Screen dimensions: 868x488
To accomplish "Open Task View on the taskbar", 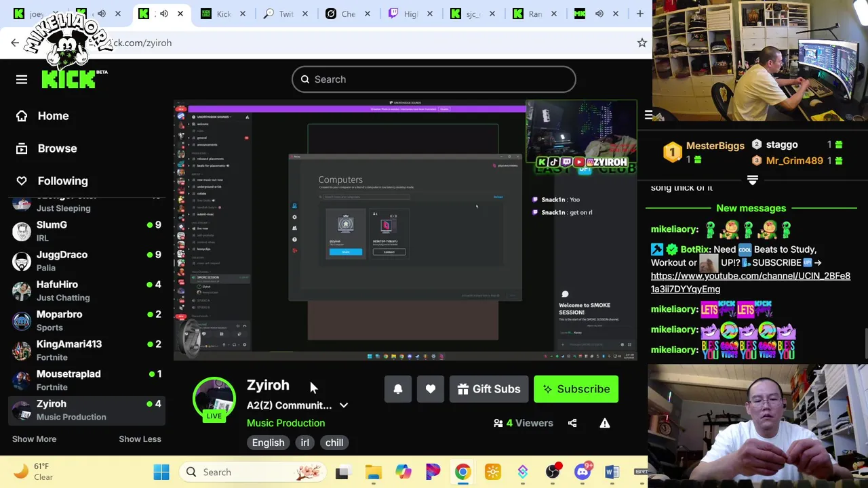I will point(342,472).
